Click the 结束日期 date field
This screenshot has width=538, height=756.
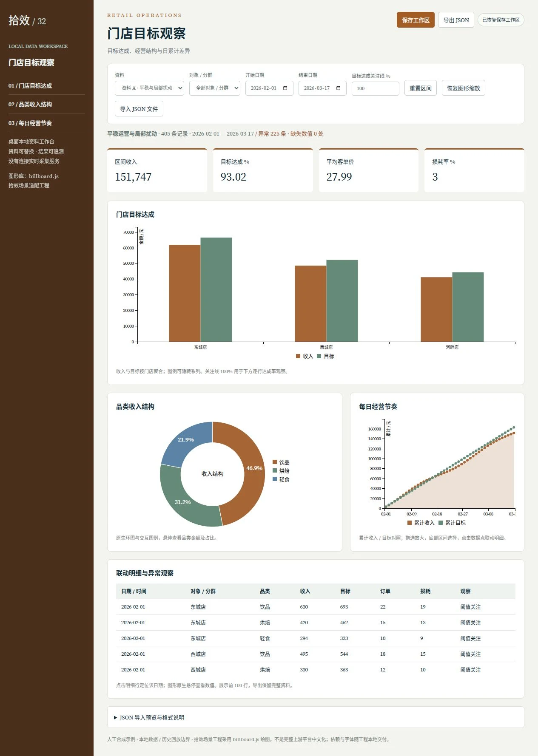point(322,88)
